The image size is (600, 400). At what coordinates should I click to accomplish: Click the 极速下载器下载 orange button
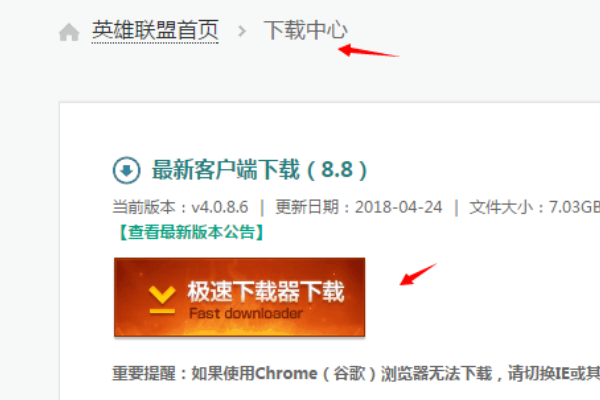point(240,297)
